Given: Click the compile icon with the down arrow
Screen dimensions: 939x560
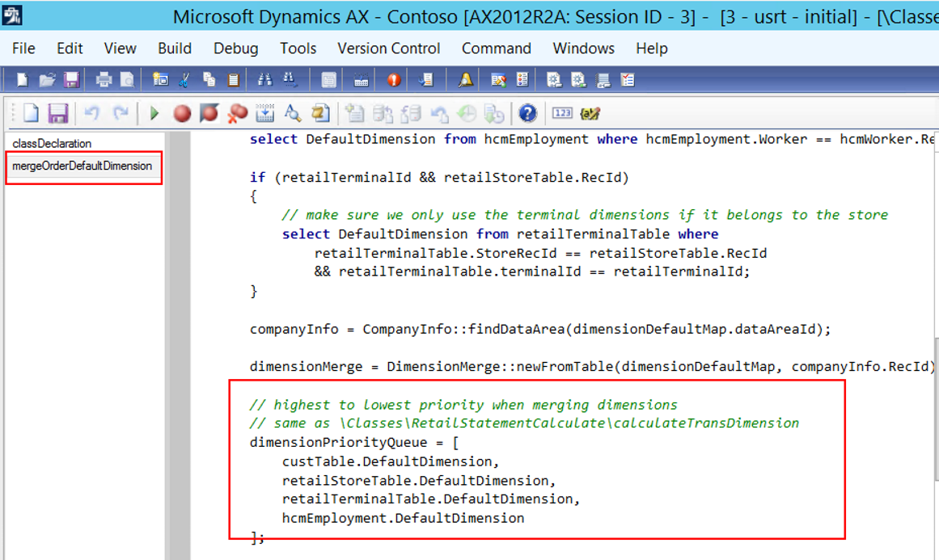Looking at the screenshot, I should click(x=264, y=113).
